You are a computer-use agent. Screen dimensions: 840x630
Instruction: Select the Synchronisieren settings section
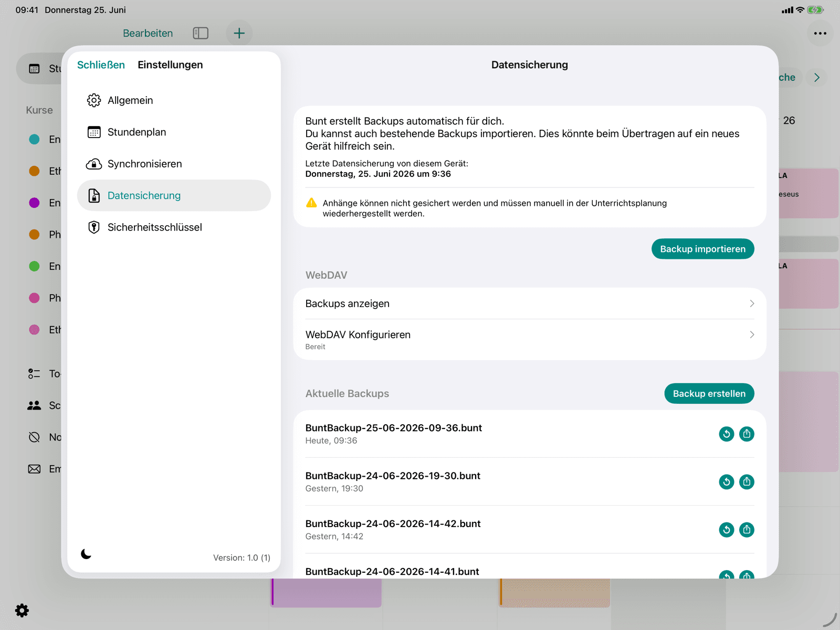pos(174,164)
